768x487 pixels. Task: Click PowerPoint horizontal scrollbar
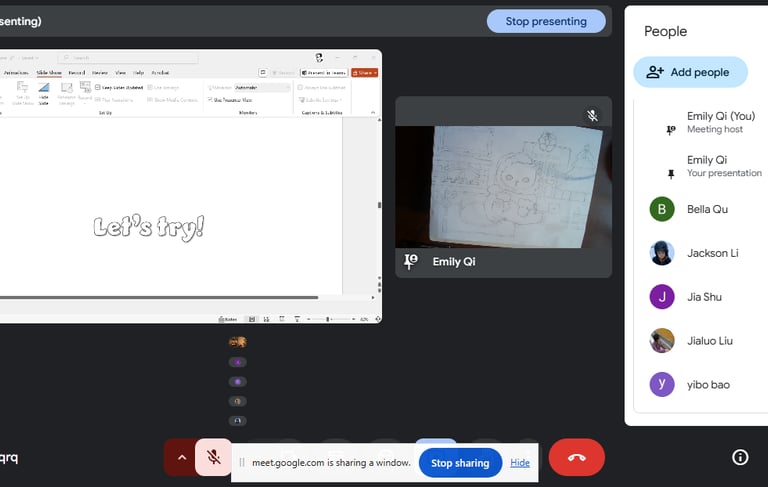coord(159,297)
